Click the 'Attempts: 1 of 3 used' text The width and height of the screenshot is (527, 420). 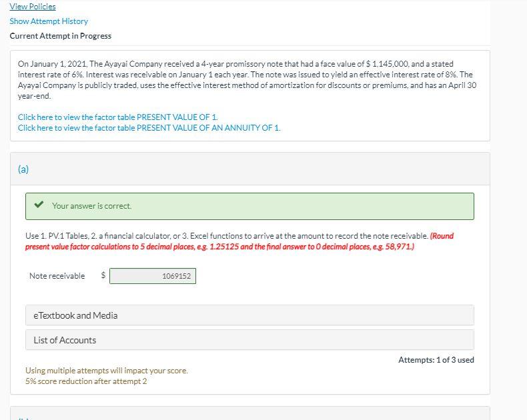pyautogui.click(x=436, y=360)
